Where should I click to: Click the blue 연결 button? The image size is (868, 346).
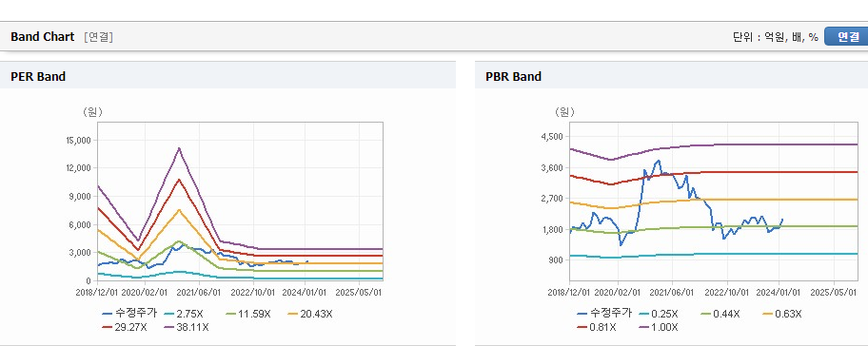846,36
